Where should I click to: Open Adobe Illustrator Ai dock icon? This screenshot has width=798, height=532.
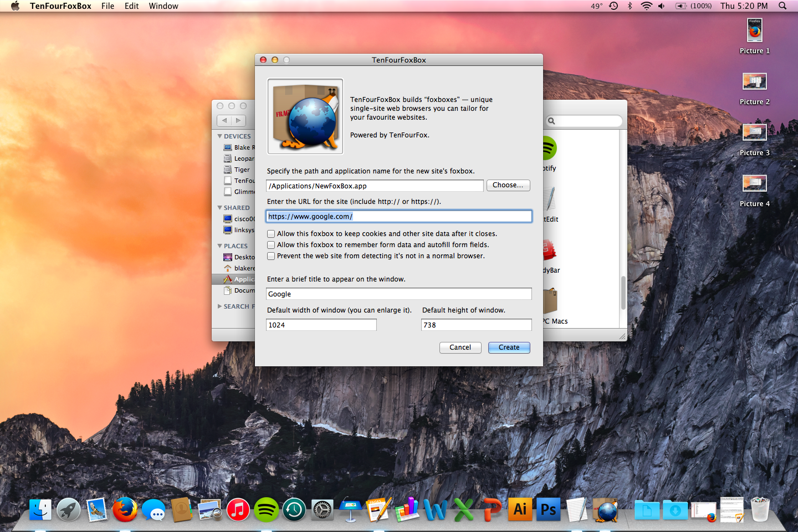520,509
